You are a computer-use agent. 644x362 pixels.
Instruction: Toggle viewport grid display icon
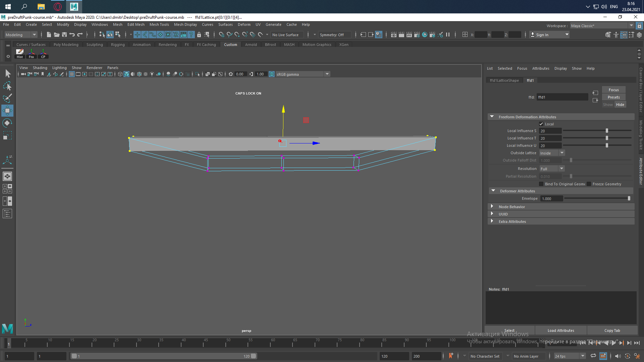pos(72,74)
